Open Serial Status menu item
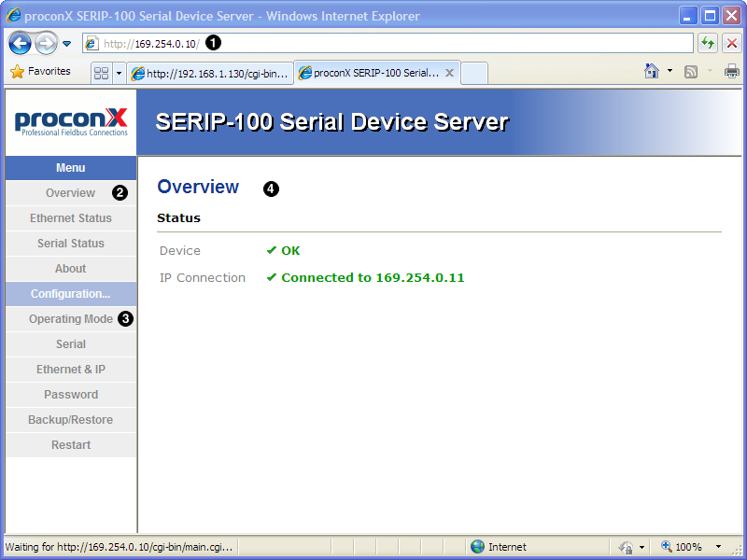Viewport: 747px width, 560px height. coord(71,244)
